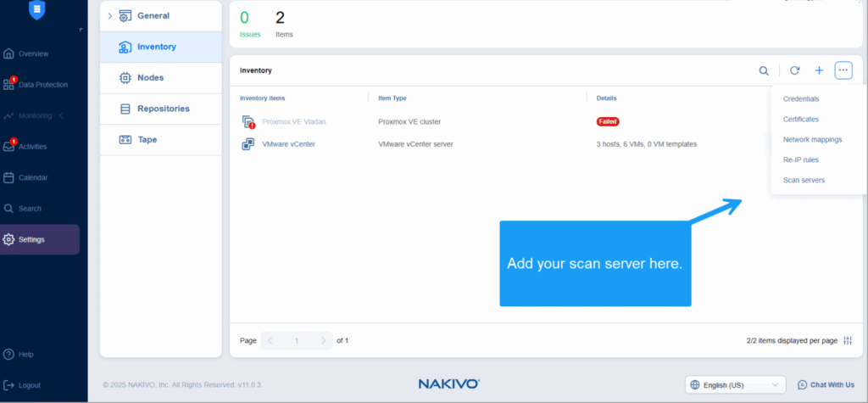Screen dimensions: 868x403
Task: Click the Calendar icon
Action: (8, 178)
